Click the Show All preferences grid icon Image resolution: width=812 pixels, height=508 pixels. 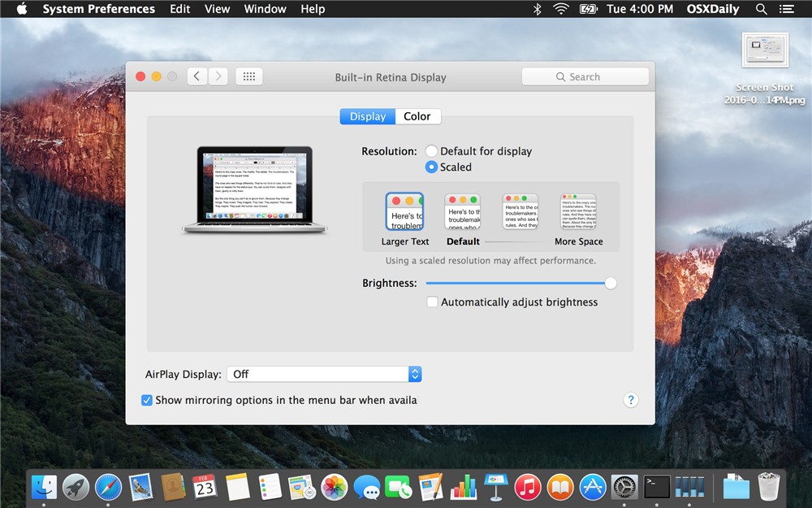click(x=249, y=76)
